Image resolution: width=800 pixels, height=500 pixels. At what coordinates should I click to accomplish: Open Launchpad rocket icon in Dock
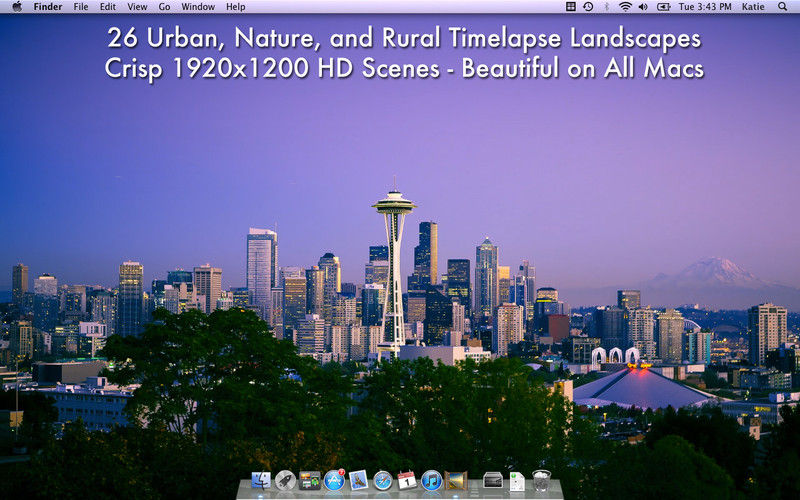285,480
